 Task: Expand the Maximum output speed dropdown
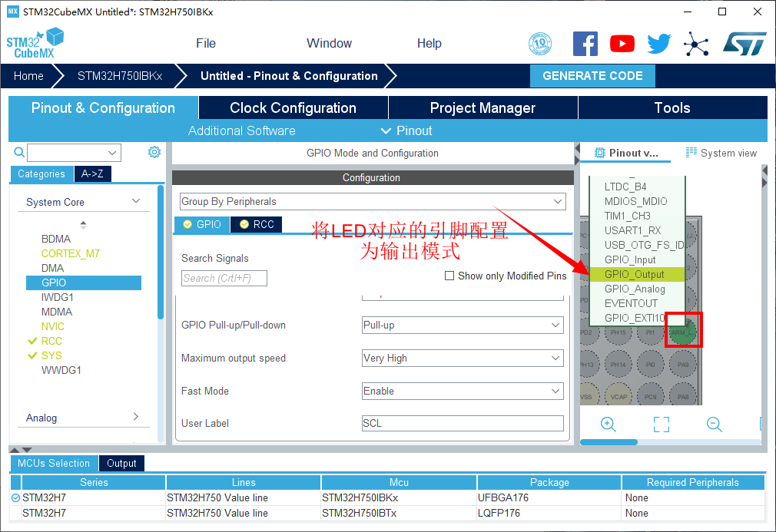point(463,359)
